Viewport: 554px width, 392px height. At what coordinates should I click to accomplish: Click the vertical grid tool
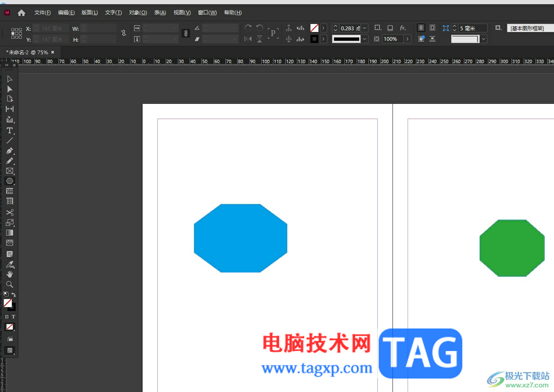[x=10, y=201]
